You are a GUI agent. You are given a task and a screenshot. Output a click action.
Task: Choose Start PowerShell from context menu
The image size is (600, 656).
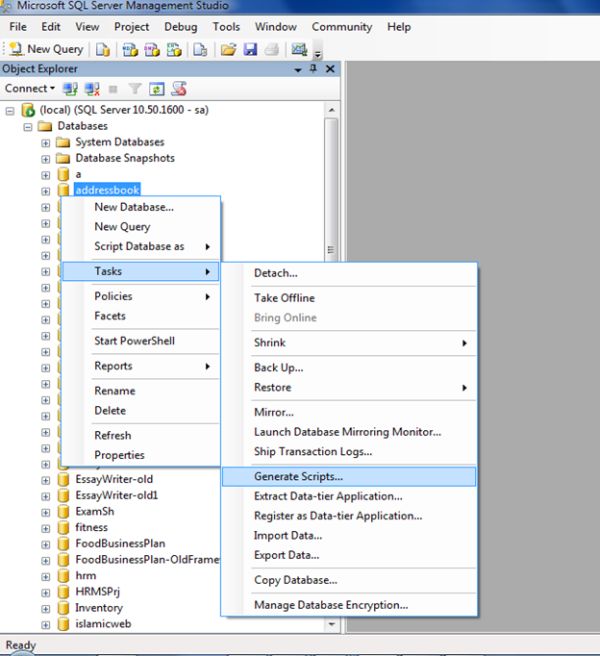(x=140, y=341)
